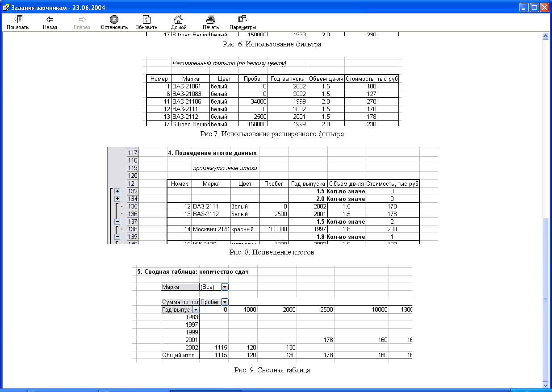Open the Параметры options menu
Viewport: 552px width, 392px height.
point(243,22)
